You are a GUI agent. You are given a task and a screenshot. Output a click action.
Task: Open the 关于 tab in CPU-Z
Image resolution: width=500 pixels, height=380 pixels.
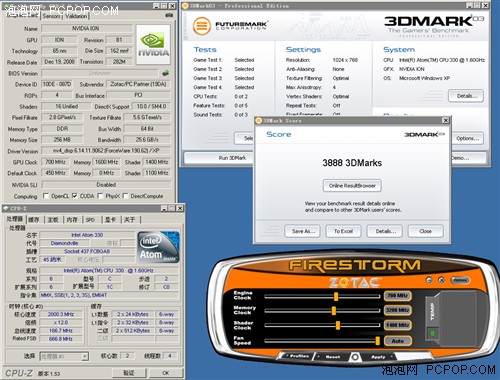tap(130, 220)
